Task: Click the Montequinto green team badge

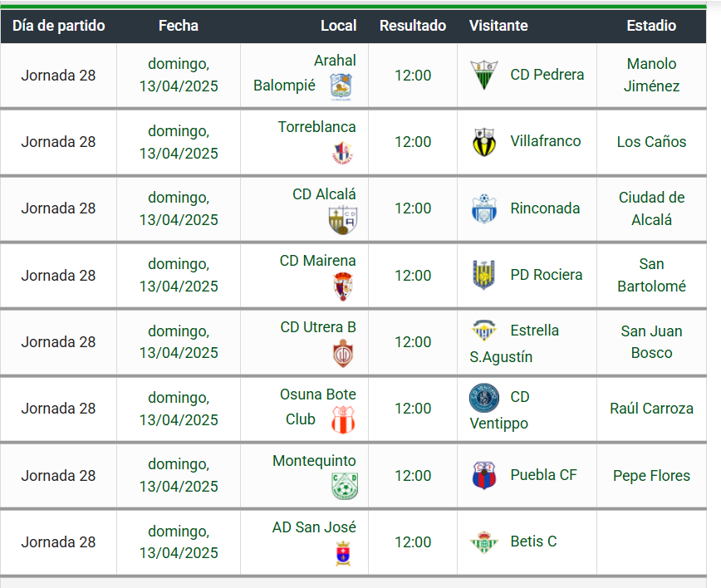Action: click(344, 486)
